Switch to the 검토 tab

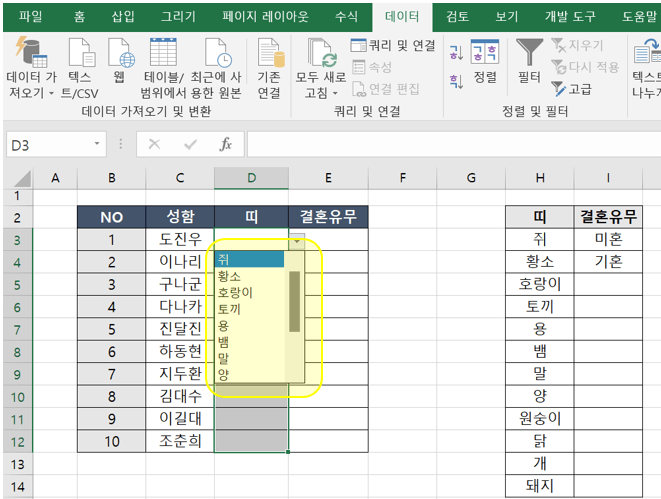pos(457,16)
